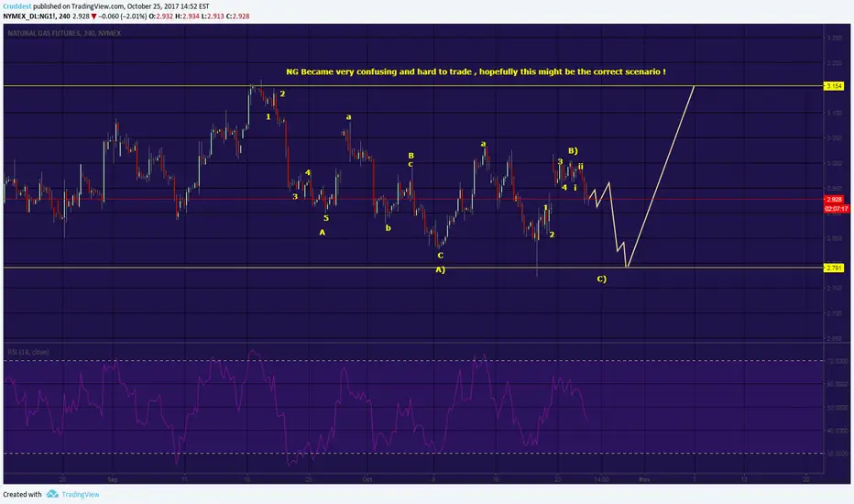Click the H:2.934 high value

coord(187,16)
